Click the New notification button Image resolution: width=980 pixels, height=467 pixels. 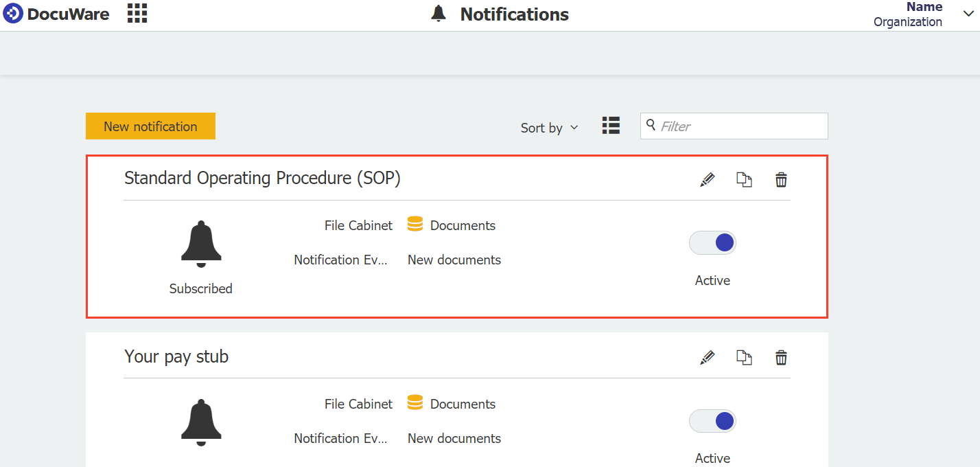(x=150, y=126)
